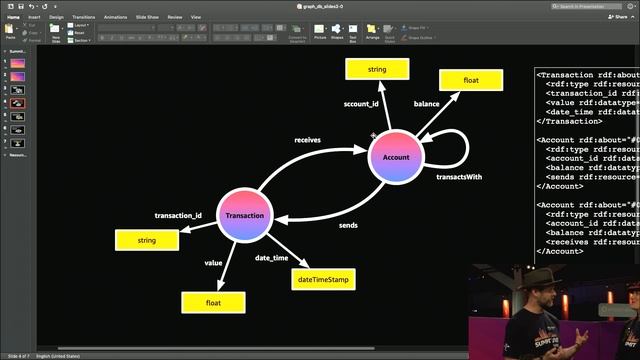
Task: Select slide 2 thumbnail
Action: pos(18,77)
